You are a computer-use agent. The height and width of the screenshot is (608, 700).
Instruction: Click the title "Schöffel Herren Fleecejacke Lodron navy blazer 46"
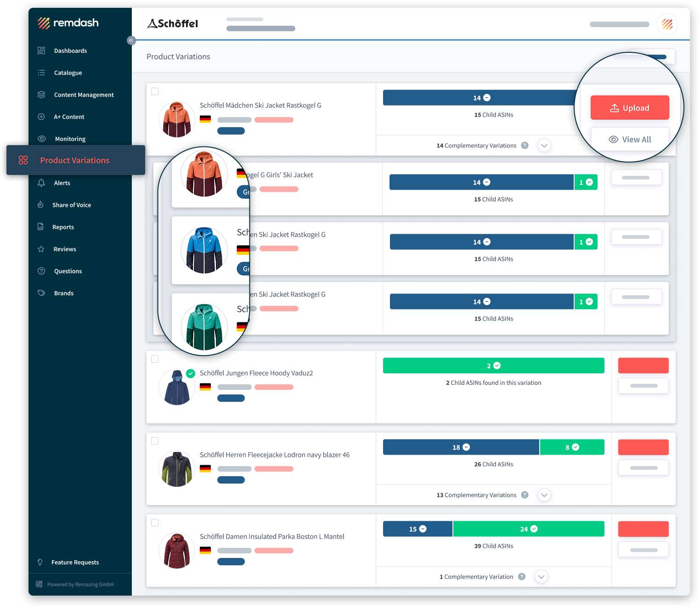tap(275, 455)
